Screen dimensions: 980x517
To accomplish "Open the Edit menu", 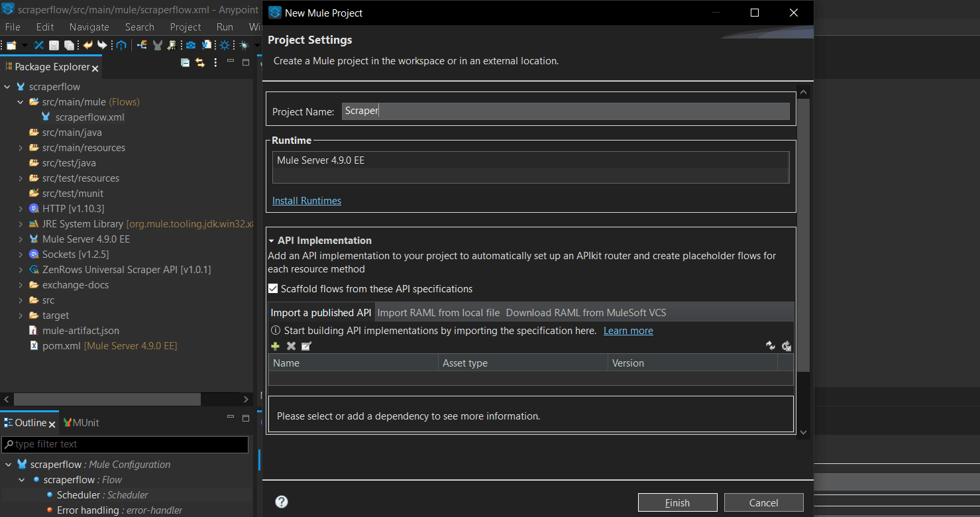I will coord(45,27).
